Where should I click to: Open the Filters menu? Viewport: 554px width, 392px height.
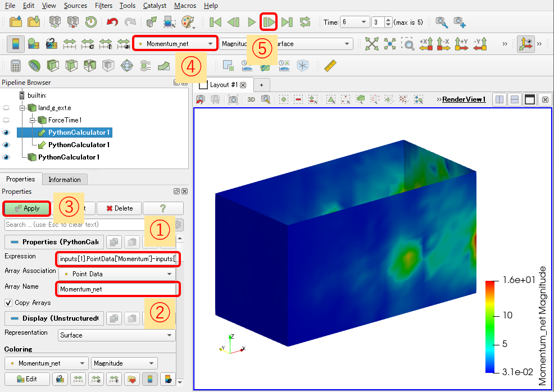click(103, 6)
